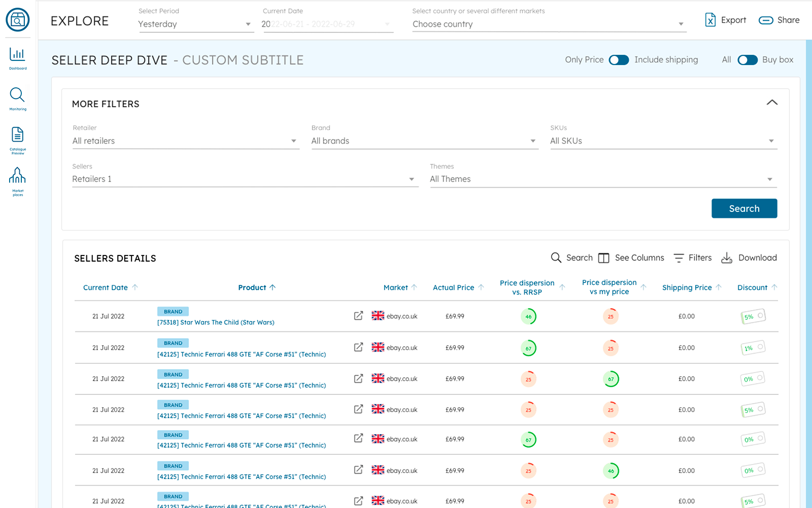This screenshot has height=508, width=812.
Task: Toggle All / Buy box switch
Action: pos(747,60)
